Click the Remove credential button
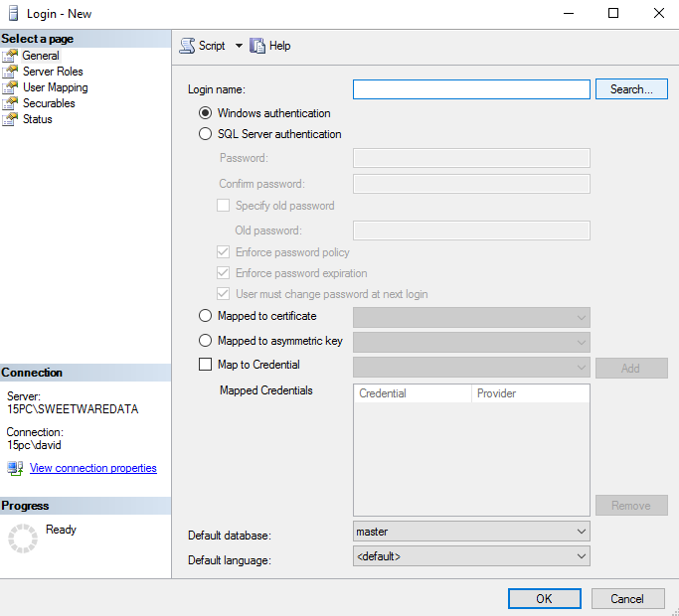This screenshot has height=616, width=679. (631, 505)
